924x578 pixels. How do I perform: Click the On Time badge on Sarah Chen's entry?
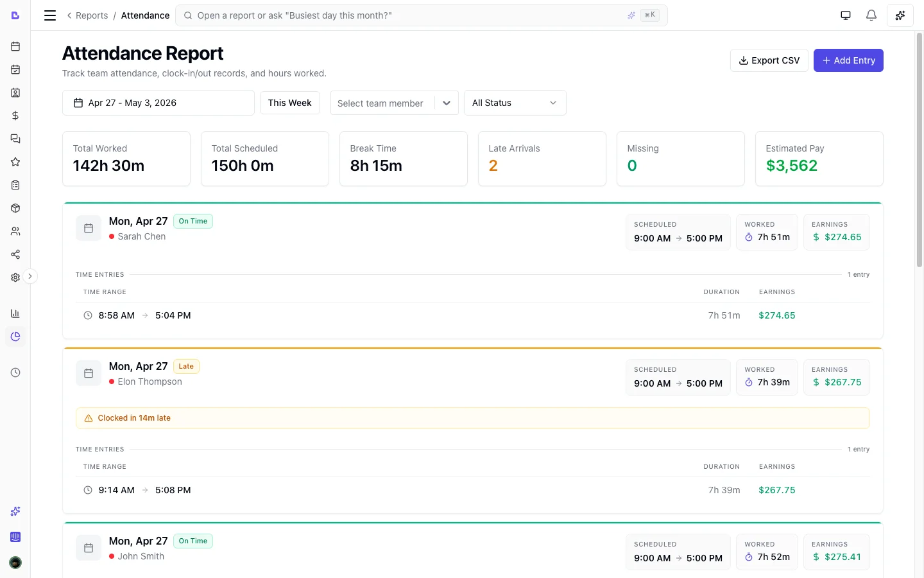pyautogui.click(x=193, y=221)
